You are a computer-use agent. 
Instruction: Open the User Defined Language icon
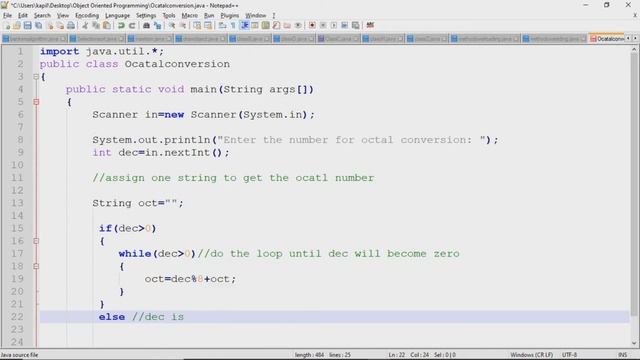tap(255, 25)
